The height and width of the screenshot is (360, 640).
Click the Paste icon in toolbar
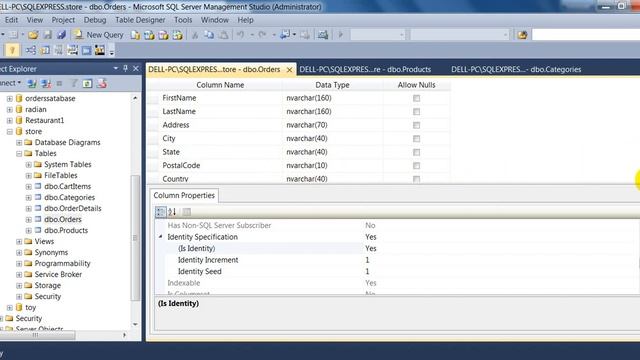click(224, 35)
